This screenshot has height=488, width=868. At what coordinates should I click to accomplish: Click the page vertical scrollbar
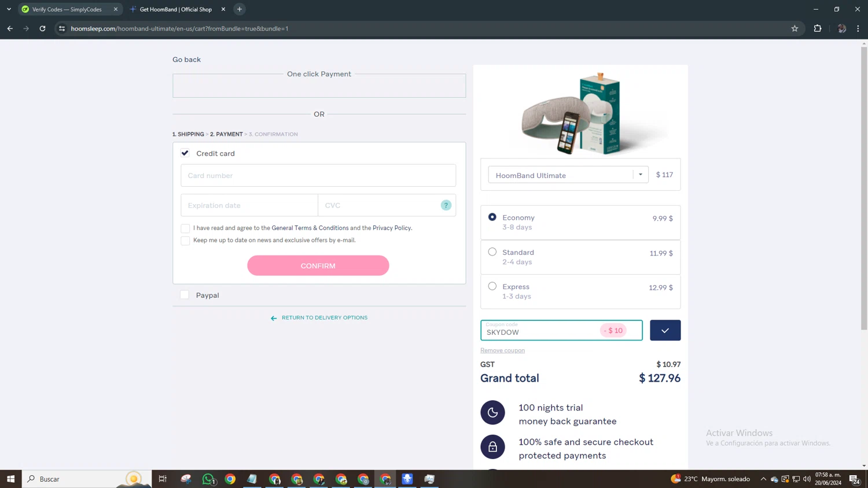(864, 188)
